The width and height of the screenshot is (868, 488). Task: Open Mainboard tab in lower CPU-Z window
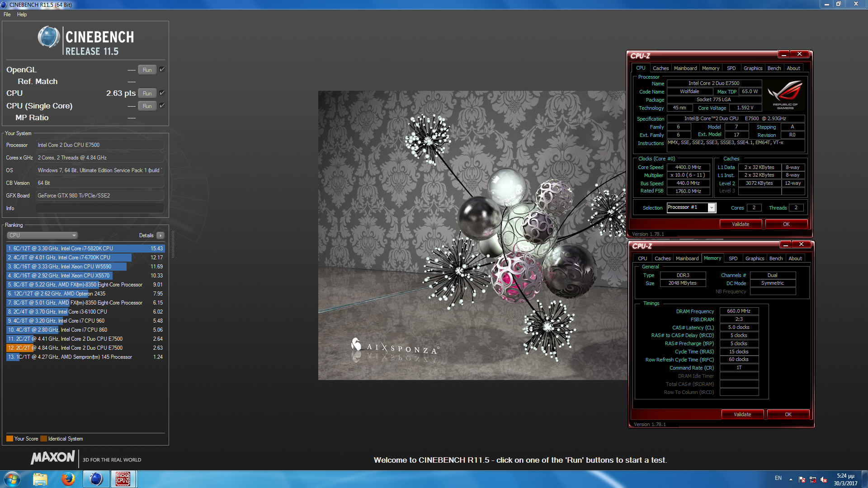(687, 258)
